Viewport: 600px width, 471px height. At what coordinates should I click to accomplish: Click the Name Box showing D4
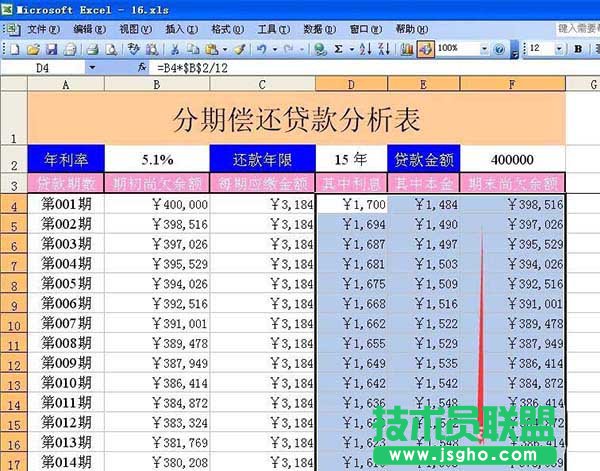[43, 68]
